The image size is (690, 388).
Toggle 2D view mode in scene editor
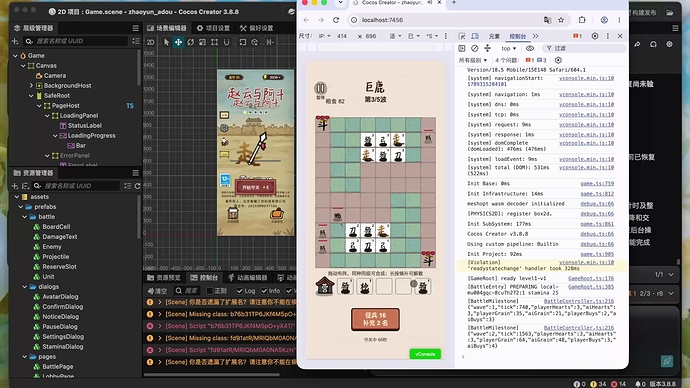click(150, 42)
